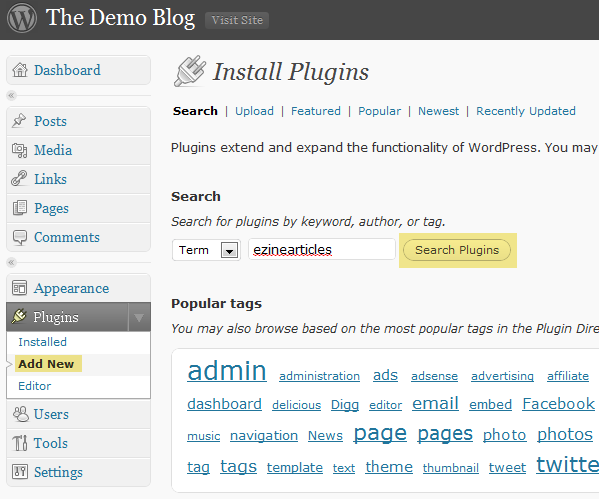Screen dimensions: 599x499
Task: Click the Search Plugins button
Action: click(x=457, y=250)
